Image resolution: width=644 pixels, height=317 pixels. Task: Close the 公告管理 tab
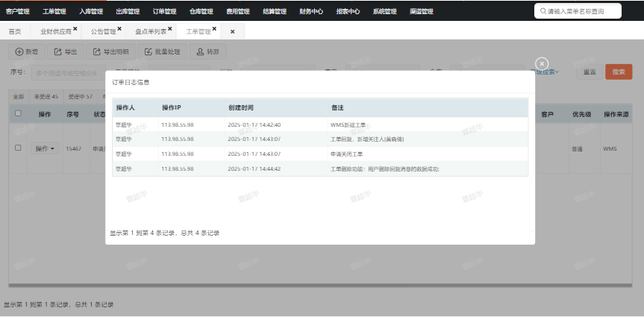119,29
